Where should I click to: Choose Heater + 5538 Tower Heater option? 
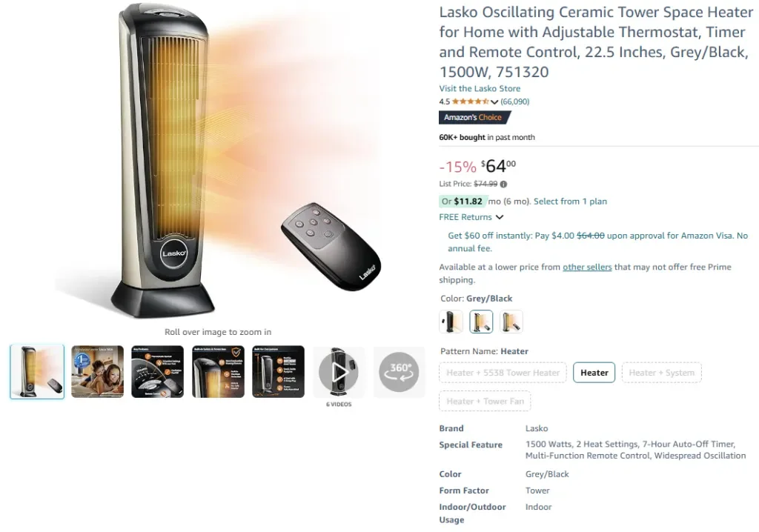[503, 372]
